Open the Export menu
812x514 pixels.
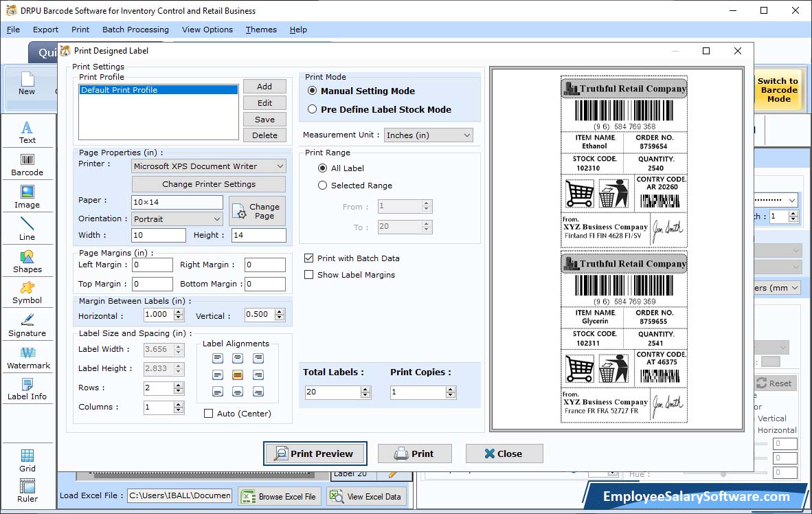tap(45, 30)
